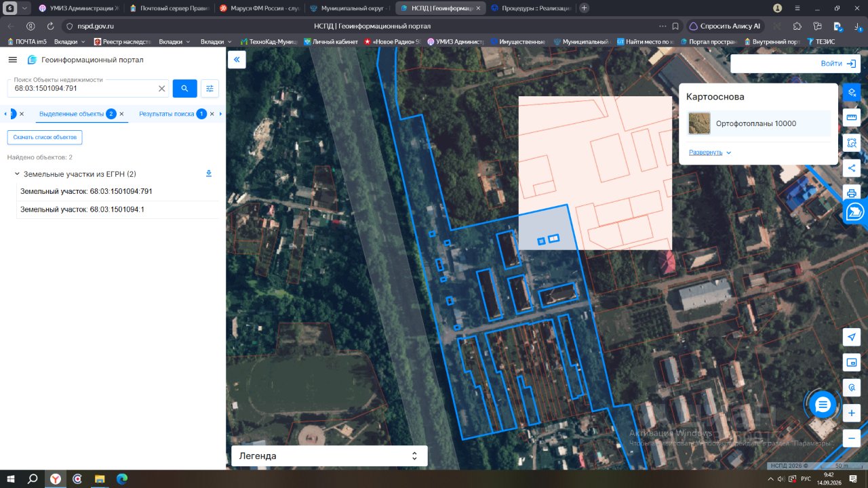Download the land parcels list icon
The image size is (868, 488).
209,174
